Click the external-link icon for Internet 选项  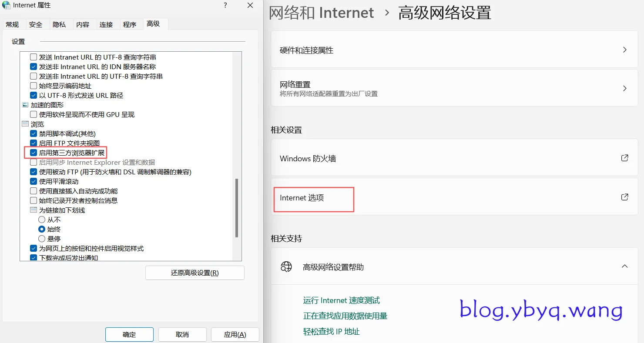[x=624, y=197]
